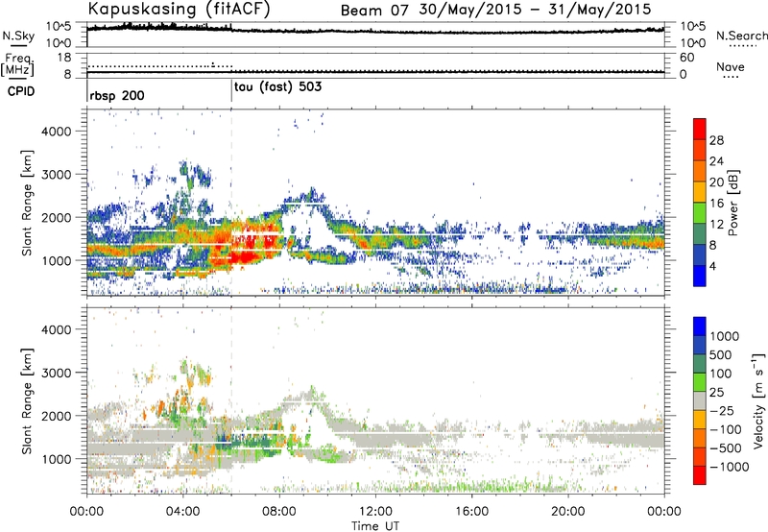The height and width of the screenshot is (532, 768).
Task: Click the '60' Nave axis tick
Action: click(x=686, y=58)
